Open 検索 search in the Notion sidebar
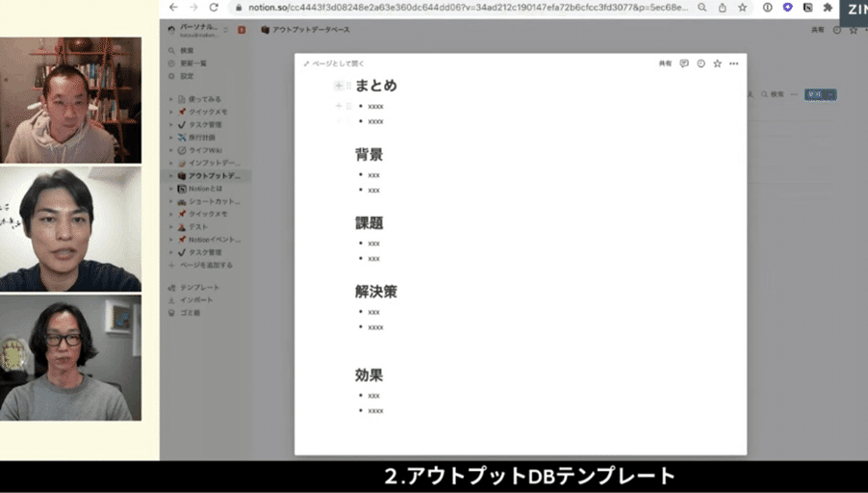Viewport: 868px width, 493px height. click(x=186, y=50)
